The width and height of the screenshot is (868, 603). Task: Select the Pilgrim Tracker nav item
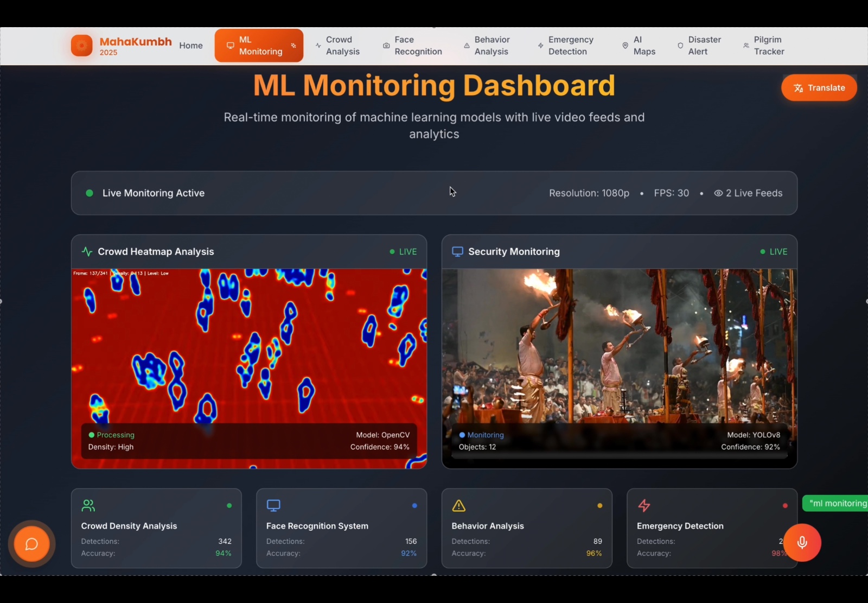[x=763, y=46]
